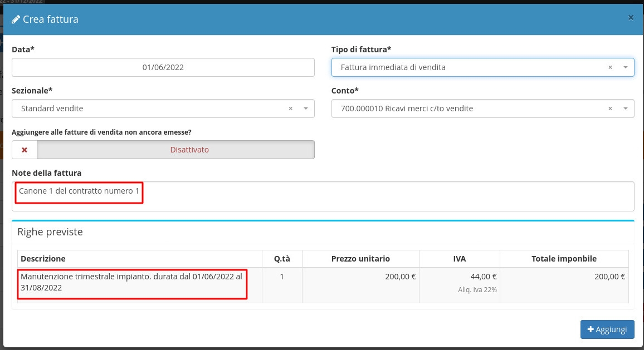Click the Righe previste section heading
Viewport: 644px width, 350px height.
pyautogui.click(x=50, y=232)
